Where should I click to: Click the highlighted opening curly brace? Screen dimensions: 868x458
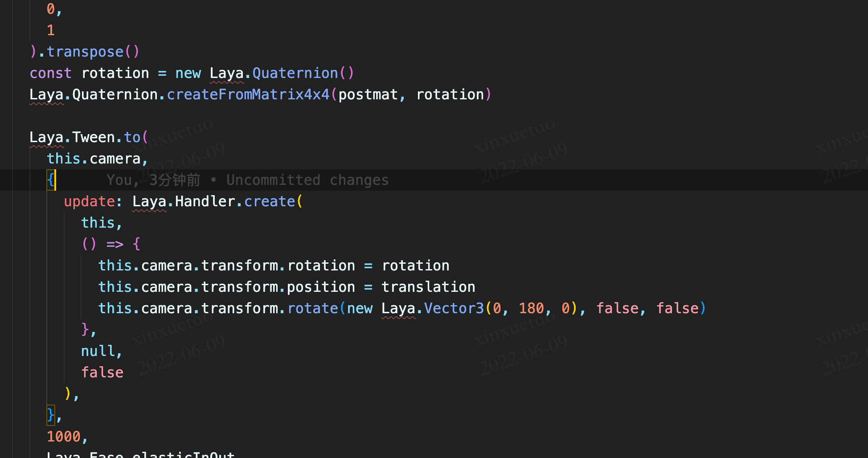[51, 180]
